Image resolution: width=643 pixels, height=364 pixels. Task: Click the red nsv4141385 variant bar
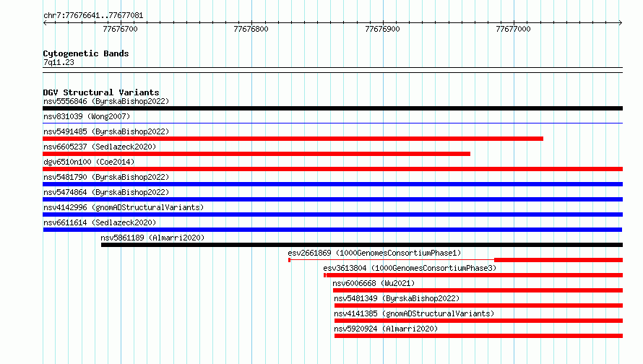click(x=478, y=321)
